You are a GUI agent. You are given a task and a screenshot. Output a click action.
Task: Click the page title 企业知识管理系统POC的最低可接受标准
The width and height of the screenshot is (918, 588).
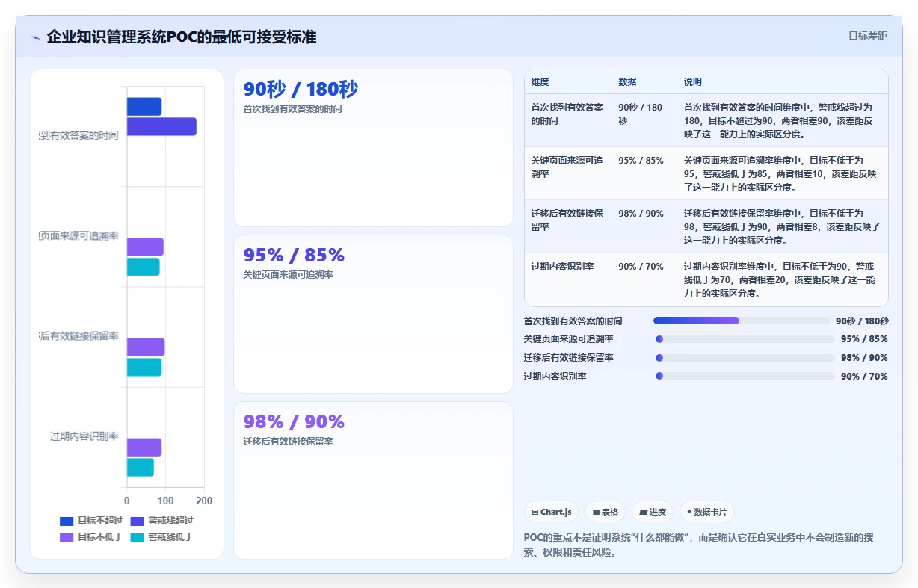(182, 37)
